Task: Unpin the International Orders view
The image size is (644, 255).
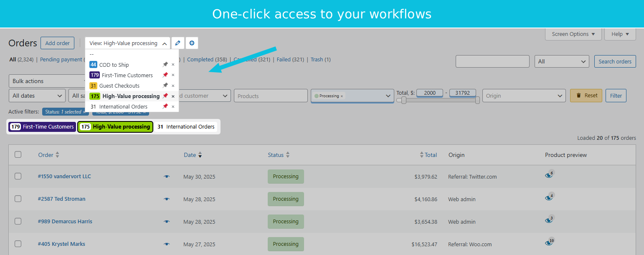Action: pos(165,106)
